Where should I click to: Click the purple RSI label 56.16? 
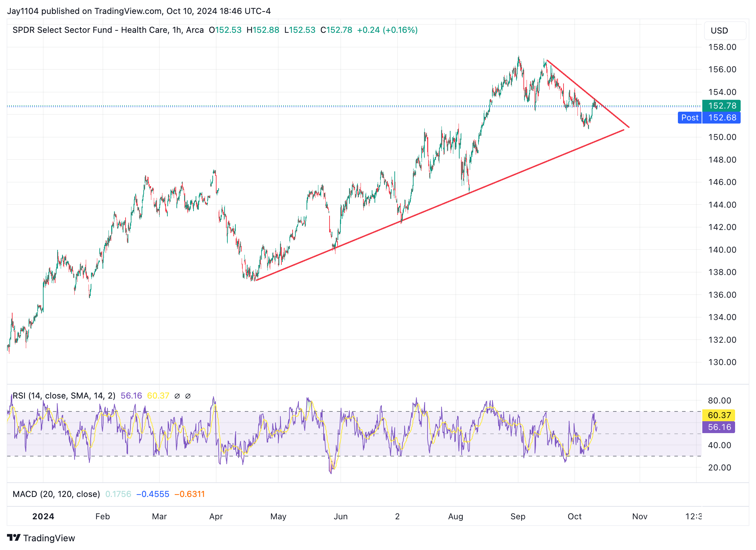click(x=719, y=427)
